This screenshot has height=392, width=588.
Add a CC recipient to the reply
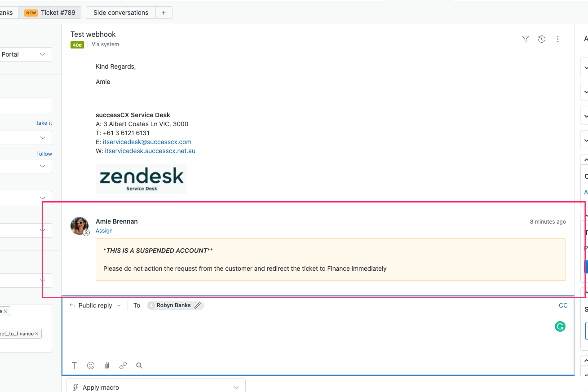[x=563, y=305]
